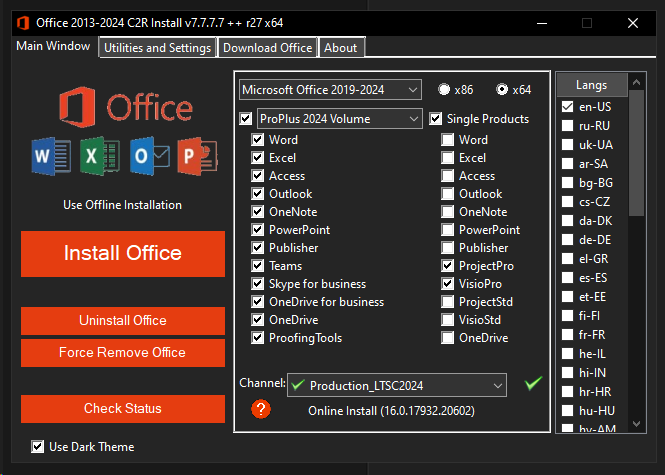Click the Excel icon in the logo
Screen dimensions: 665x475
[x=100, y=156]
